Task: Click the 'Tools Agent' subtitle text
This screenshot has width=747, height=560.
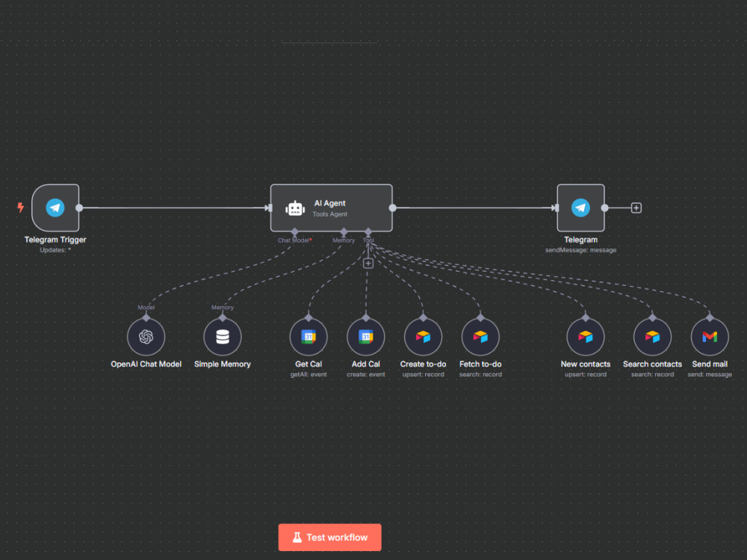Action: (x=329, y=214)
